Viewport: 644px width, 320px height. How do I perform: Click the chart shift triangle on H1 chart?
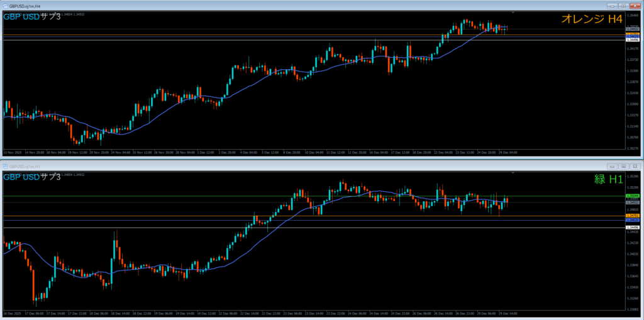(513, 173)
